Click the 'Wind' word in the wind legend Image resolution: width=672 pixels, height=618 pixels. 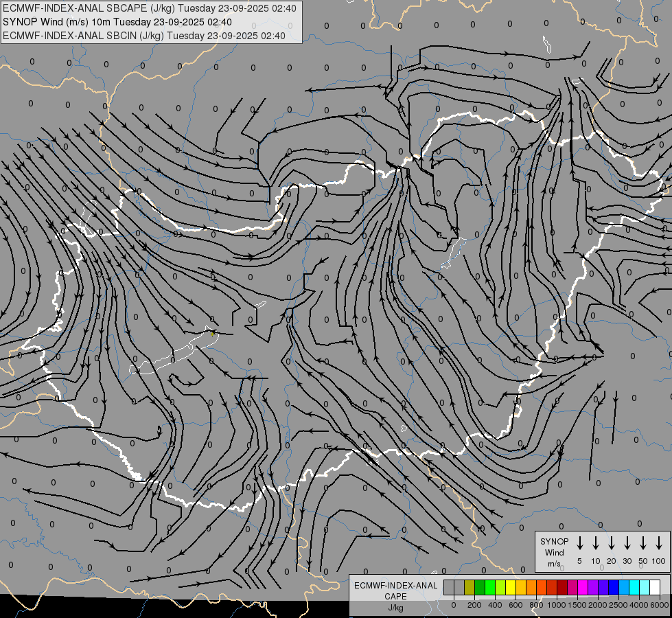[554, 552]
